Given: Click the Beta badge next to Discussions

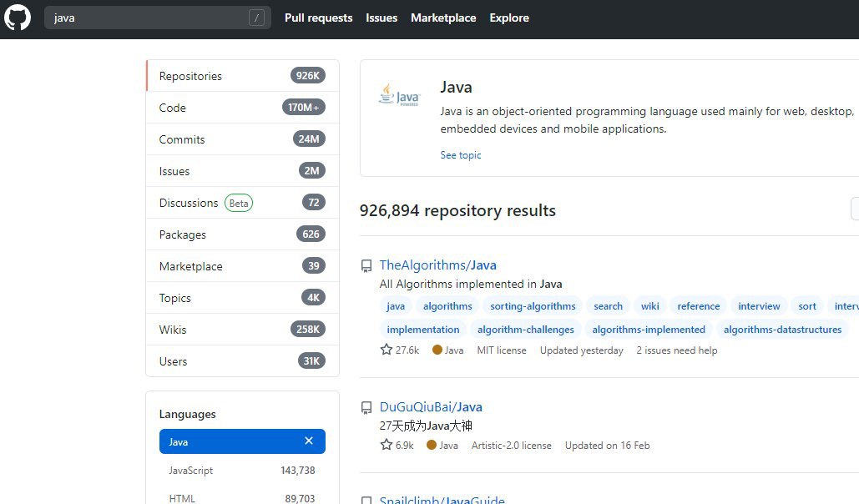Looking at the screenshot, I should pos(238,204).
